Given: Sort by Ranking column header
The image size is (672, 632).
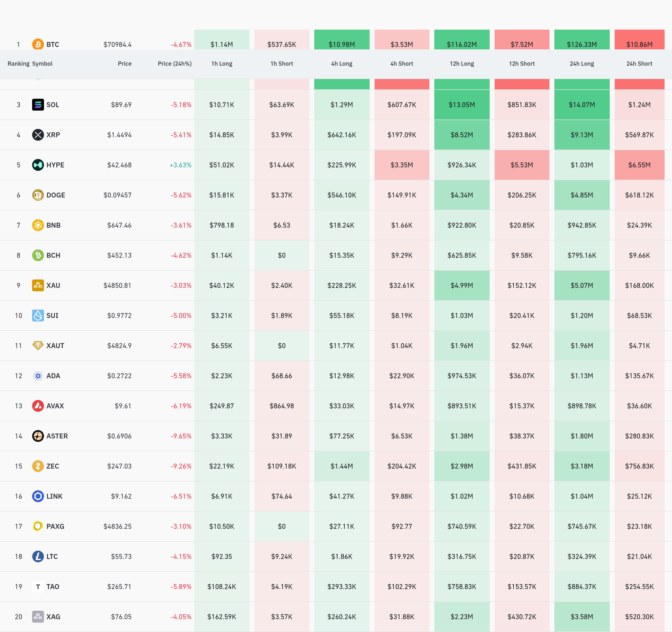Looking at the screenshot, I should [19, 63].
